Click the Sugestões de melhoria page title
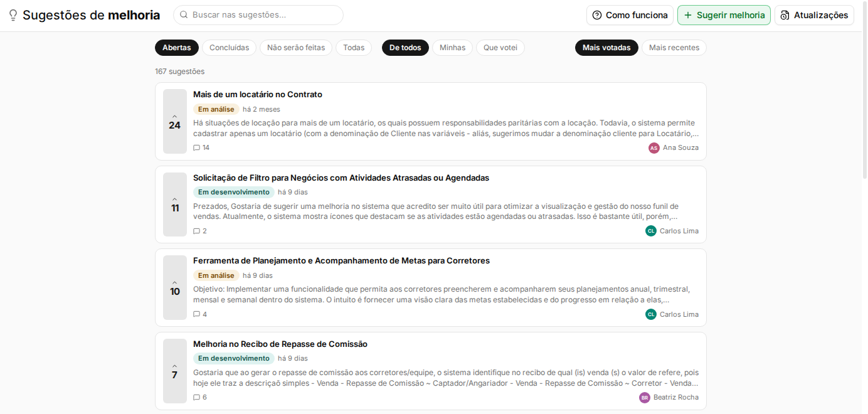The width and height of the screenshot is (868, 414). pos(91,16)
